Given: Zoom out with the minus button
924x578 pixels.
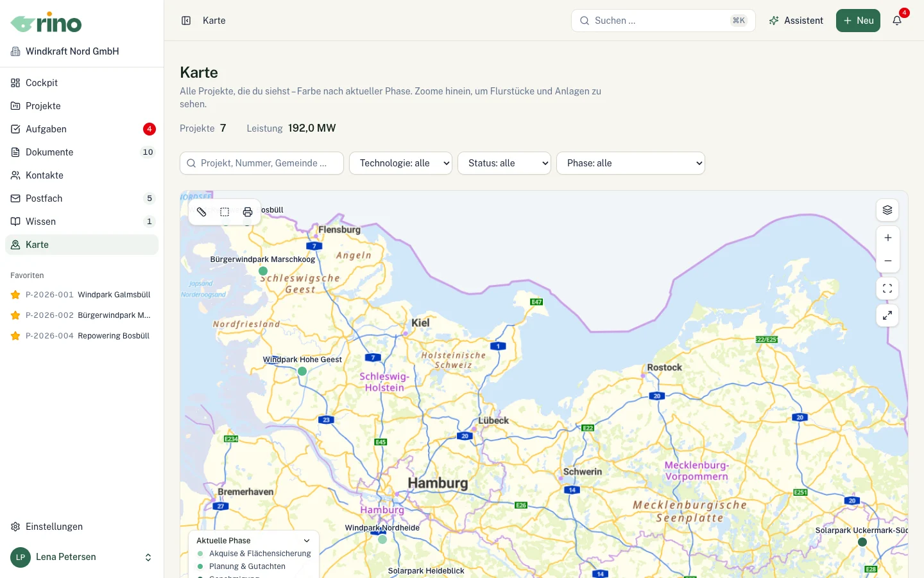Looking at the screenshot, I should coord(888,261).
